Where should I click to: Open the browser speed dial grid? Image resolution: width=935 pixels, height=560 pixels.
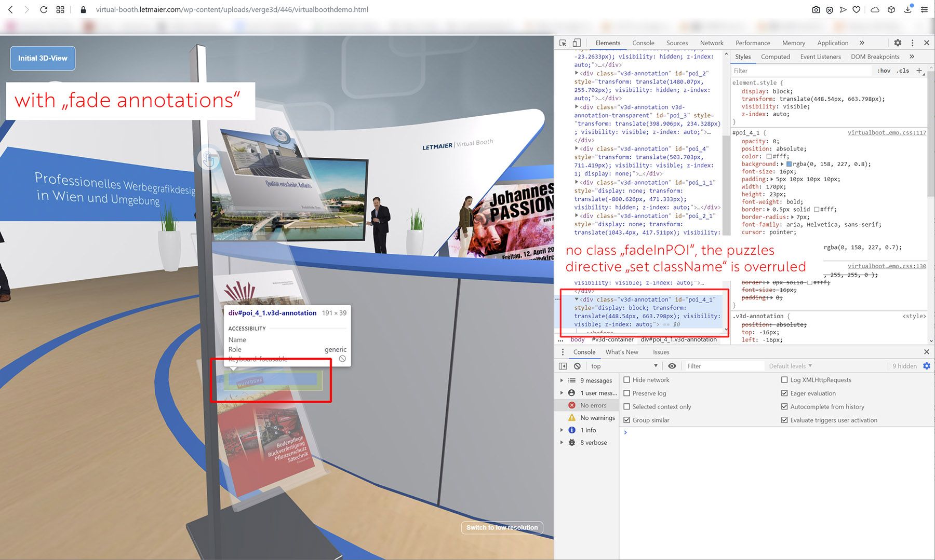60,9
